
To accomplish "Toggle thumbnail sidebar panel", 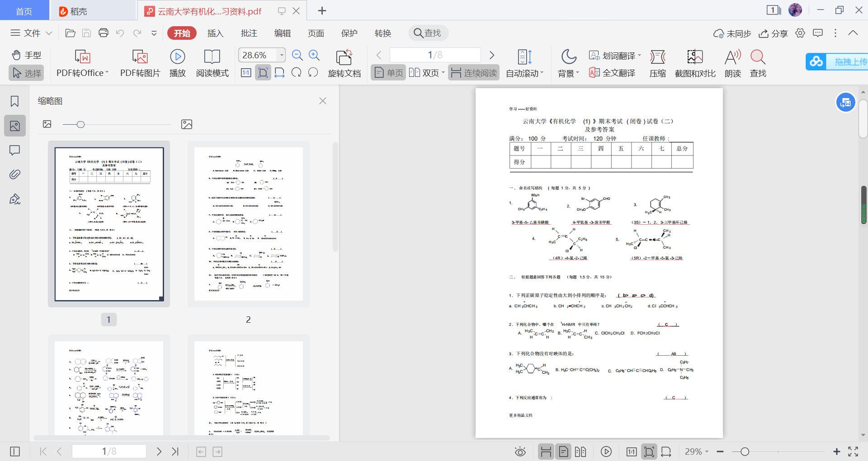I will click(15, 126).
